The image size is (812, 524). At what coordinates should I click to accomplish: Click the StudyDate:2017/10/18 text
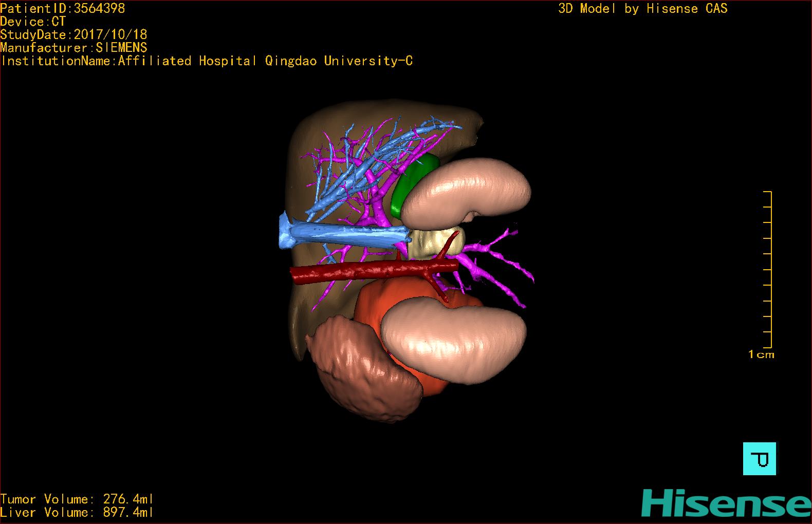pos(73,34)
